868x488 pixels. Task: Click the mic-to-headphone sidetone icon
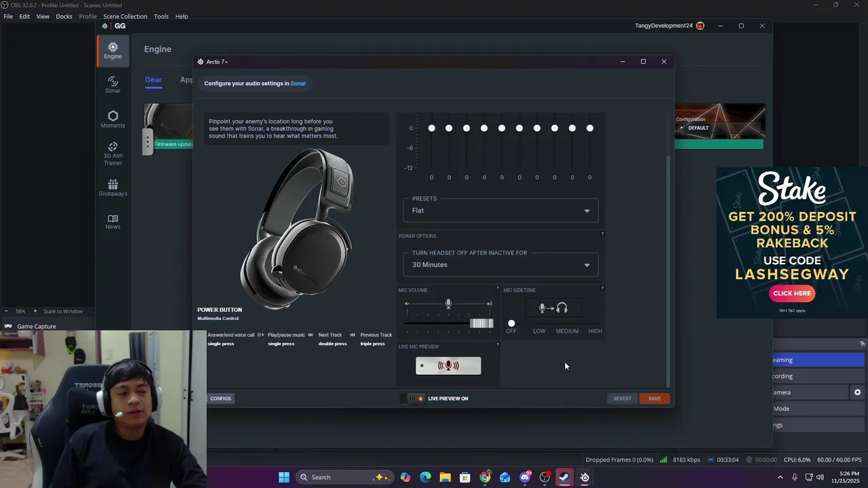553,308
